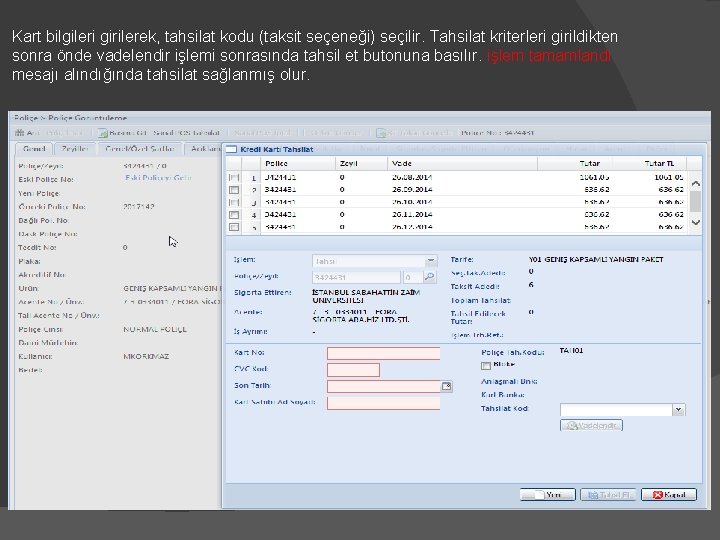The height and width of the screenshot is (540, 720).
Task: Click the Poliçe/Zeyil number field 3424431
Action: tap(356, 277)
